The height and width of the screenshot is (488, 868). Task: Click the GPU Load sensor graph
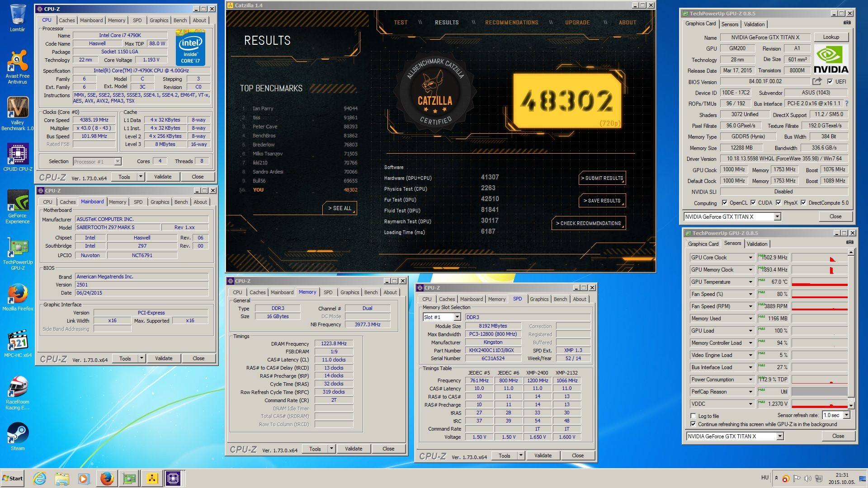pyautogui.click(x=819, y=331)
